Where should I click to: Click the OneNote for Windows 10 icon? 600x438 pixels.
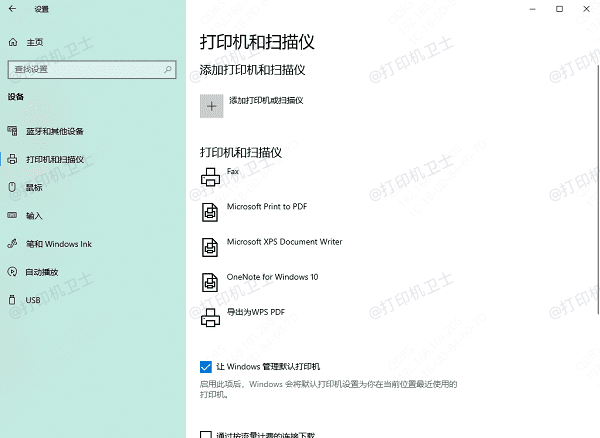click(210, 283)
